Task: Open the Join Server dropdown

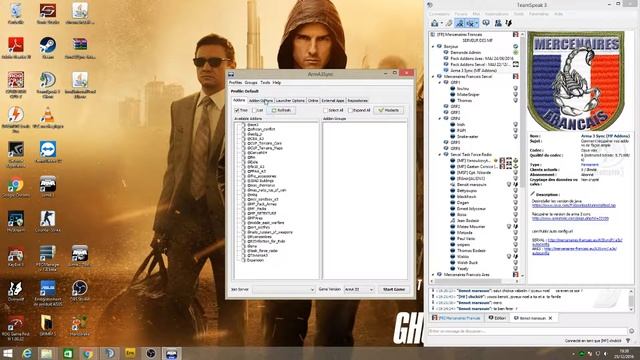Action: pyautogui.click(x=284, y=289)
